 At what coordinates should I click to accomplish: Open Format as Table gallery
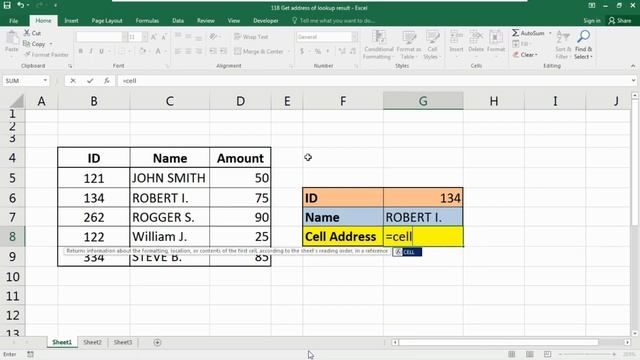point(409,45)
